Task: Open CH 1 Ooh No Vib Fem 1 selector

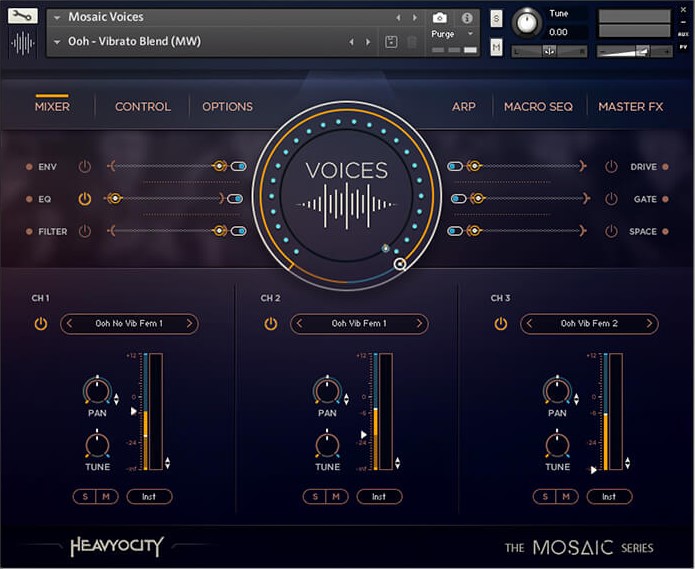Action: (x=129, y=323)
